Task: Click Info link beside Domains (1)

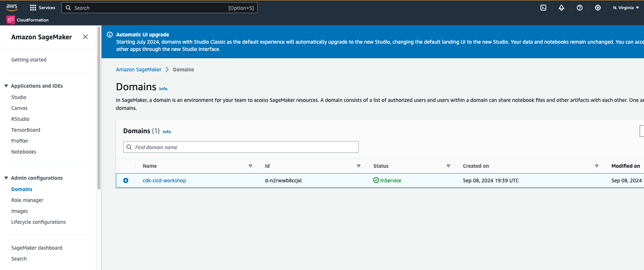Action: [x=167, y=132]
